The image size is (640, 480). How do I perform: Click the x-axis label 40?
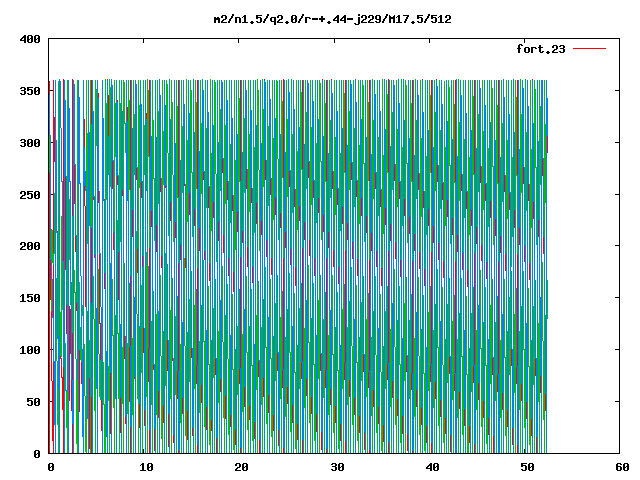[x=432, y=467]
